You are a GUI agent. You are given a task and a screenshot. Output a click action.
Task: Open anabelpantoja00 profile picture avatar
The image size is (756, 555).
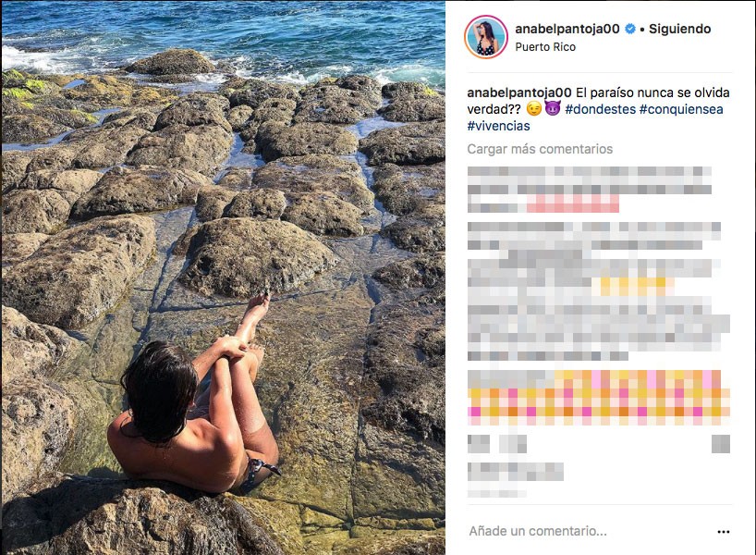point(485,37)
